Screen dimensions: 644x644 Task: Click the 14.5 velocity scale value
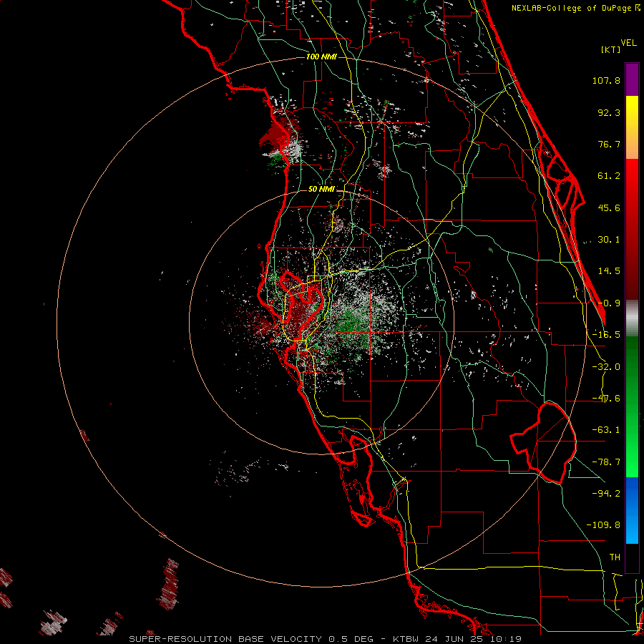pyautogui.click(x=609, y=271)
